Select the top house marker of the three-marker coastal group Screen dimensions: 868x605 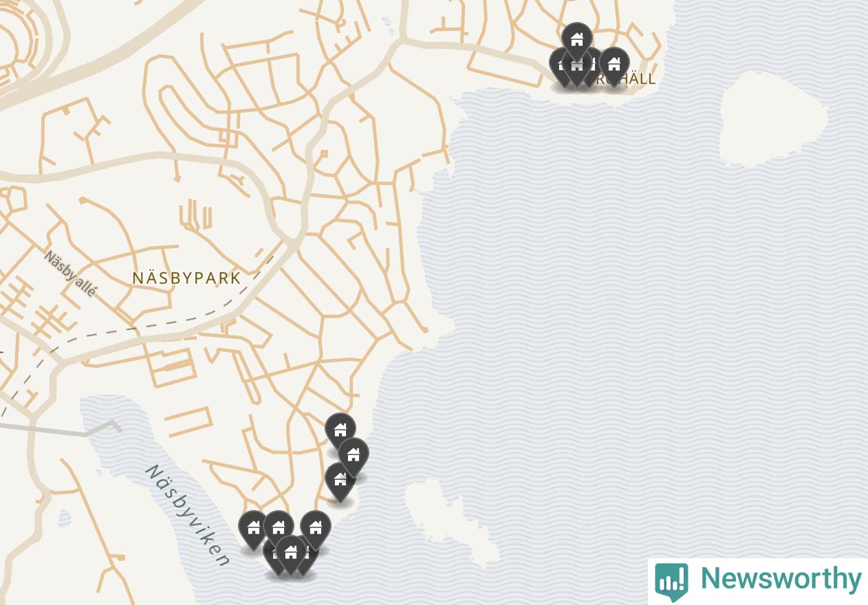pos(340,430)
